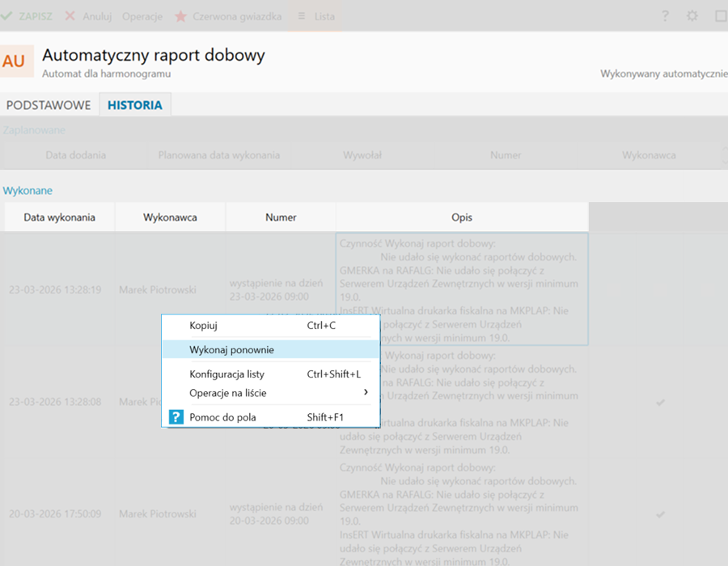Click the orange AU record badge

point(14,61)
